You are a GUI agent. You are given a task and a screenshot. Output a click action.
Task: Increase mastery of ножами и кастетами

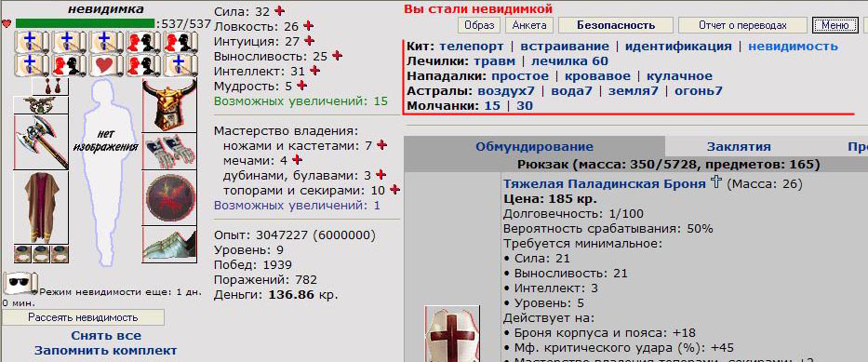pyautogui.click(x=381, y=145)
